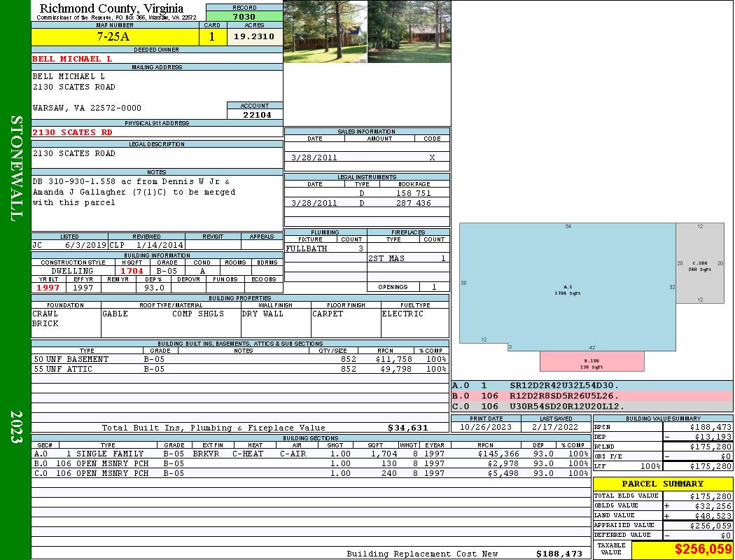Screen dimensions: 735x560
Task: Select record number 7030
Action: point(244,17)
